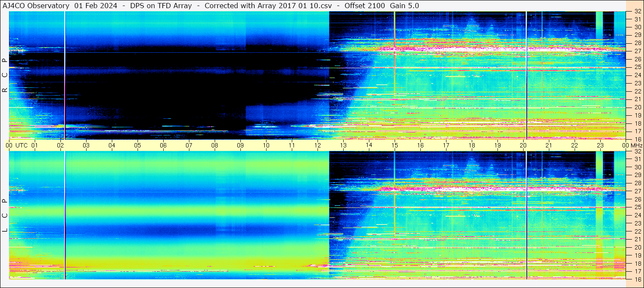644x288 pixels.
Task: Select the 20 hour mark on time axis
Action: [x=523, y=145]
